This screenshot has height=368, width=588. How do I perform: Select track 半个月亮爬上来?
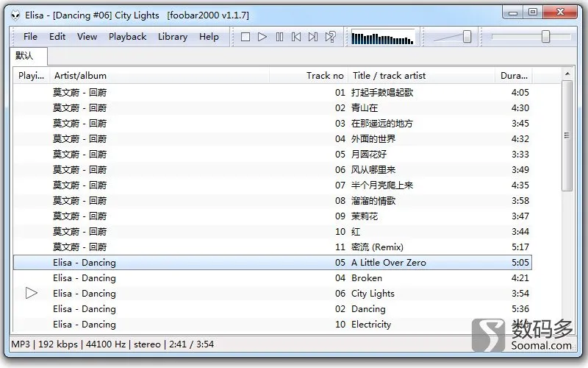[381, 185]
